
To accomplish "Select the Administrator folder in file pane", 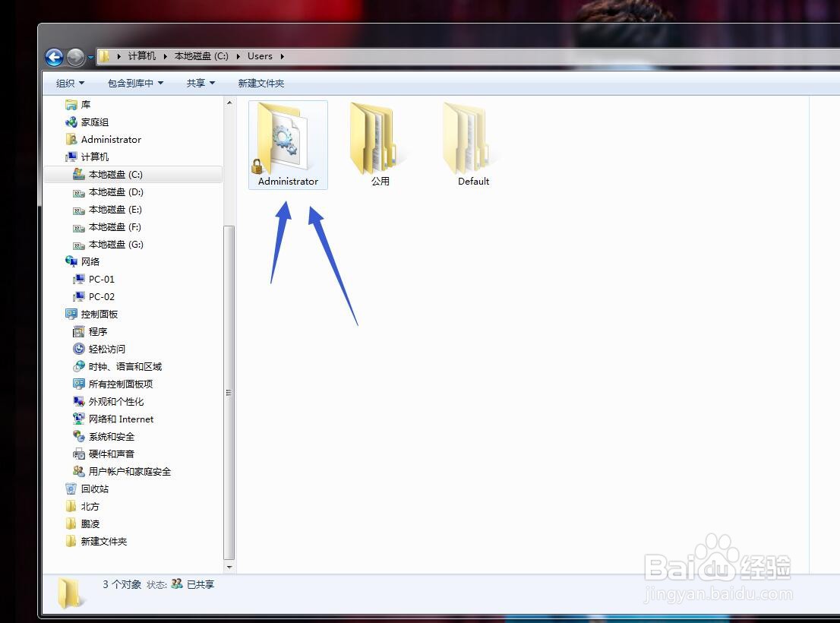I will [x=288, y=144].
